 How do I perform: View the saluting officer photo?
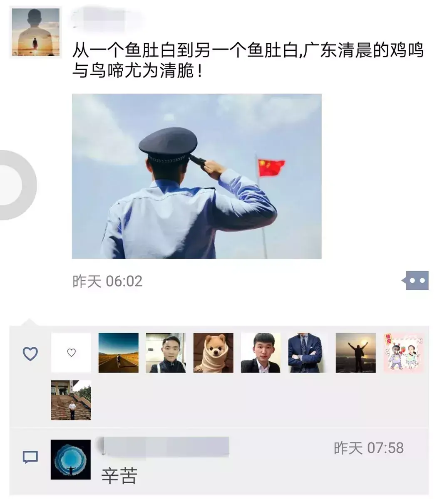click(x=196, y=176)
